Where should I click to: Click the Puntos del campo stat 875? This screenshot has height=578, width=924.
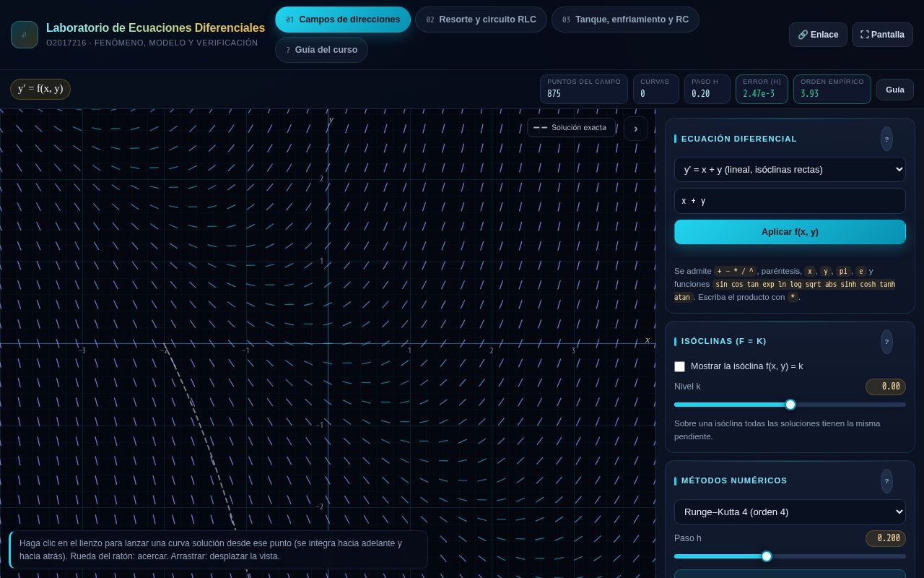(584, 90)
